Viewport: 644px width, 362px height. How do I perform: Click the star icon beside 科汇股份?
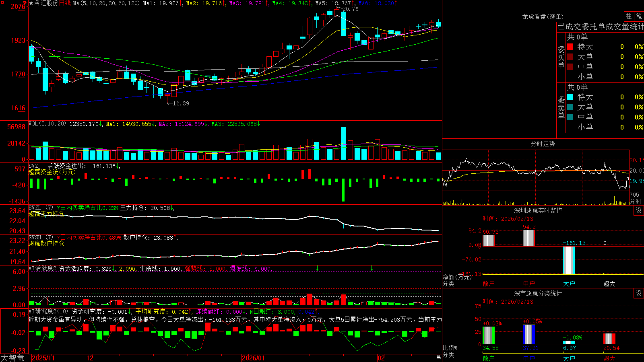31,3
